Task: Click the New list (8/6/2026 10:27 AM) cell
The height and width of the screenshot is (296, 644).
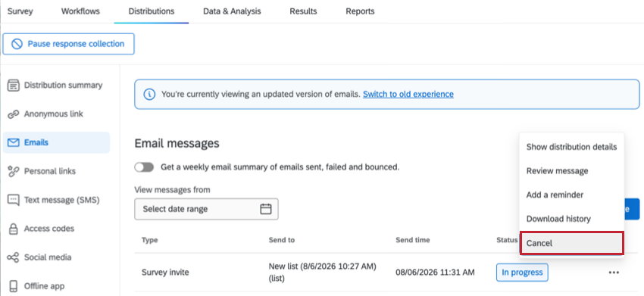Action: tap(323, 273)
